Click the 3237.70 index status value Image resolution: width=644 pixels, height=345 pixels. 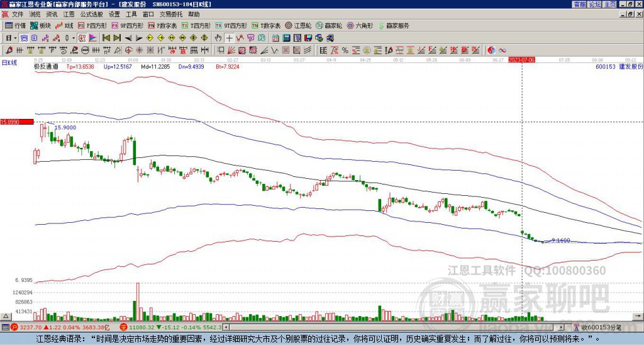coord(31,327)
